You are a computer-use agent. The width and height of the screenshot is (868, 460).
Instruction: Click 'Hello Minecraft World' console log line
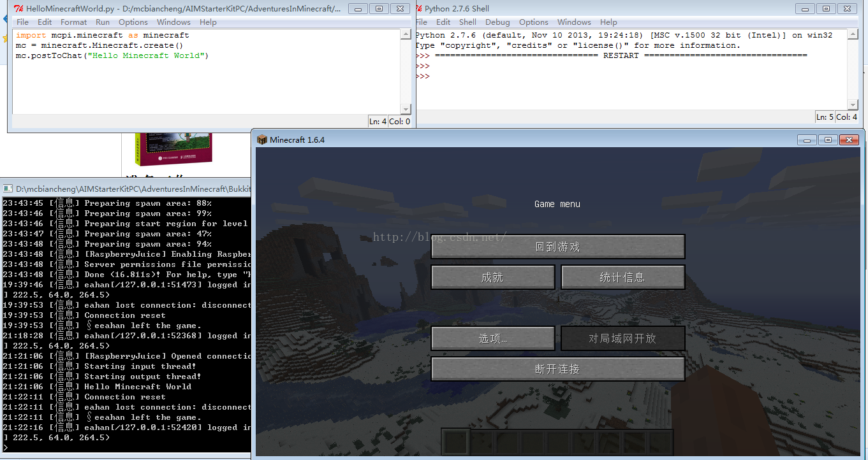tap(97, 387)
